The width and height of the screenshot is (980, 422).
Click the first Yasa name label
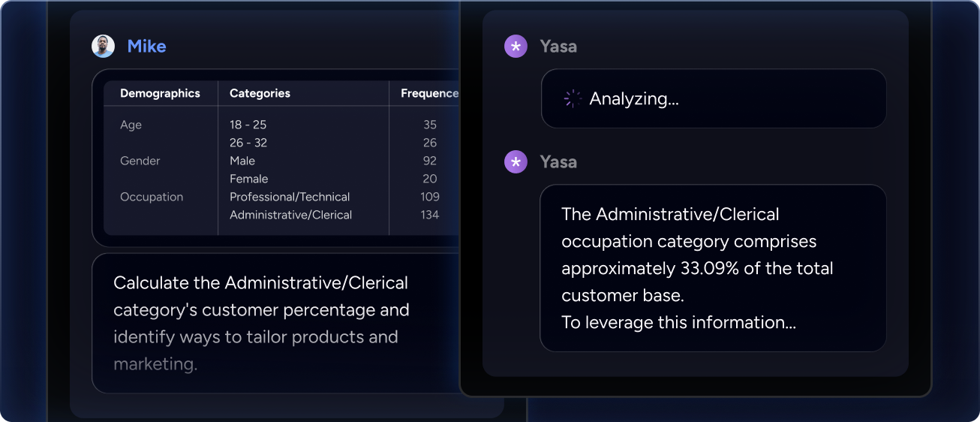pyautogui.click(x=558, y=47)
